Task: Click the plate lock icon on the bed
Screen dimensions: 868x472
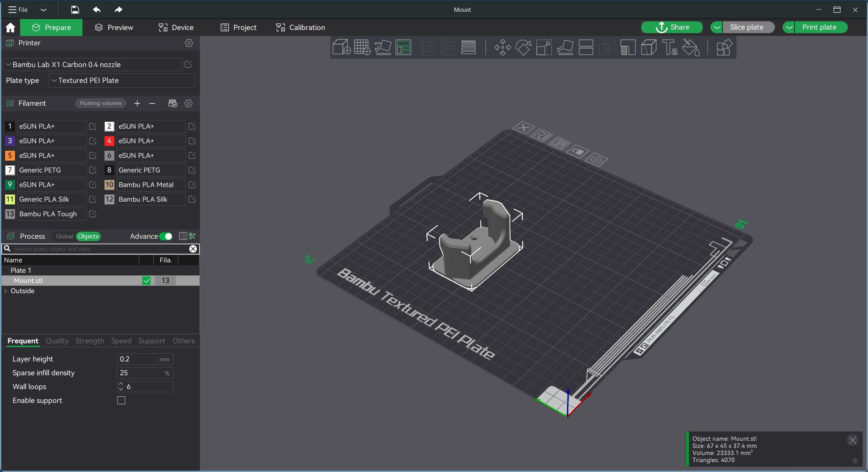Action: [x=578, y=152]
